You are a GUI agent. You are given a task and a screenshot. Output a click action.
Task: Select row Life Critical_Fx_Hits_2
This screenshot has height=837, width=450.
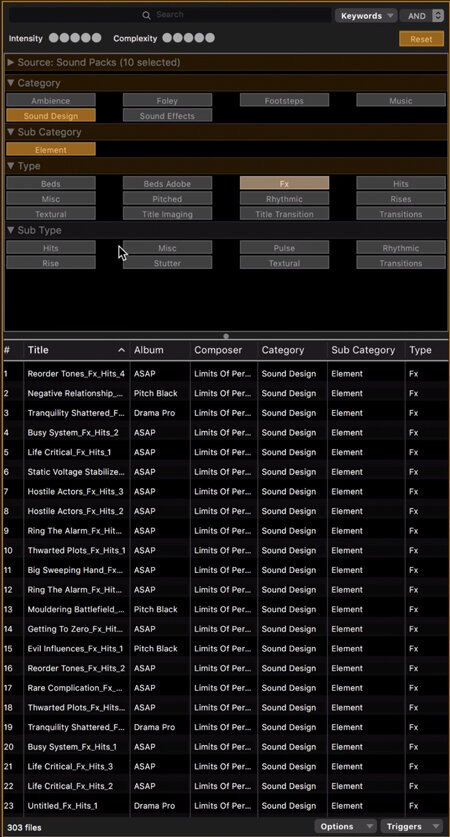click(225, 786)
